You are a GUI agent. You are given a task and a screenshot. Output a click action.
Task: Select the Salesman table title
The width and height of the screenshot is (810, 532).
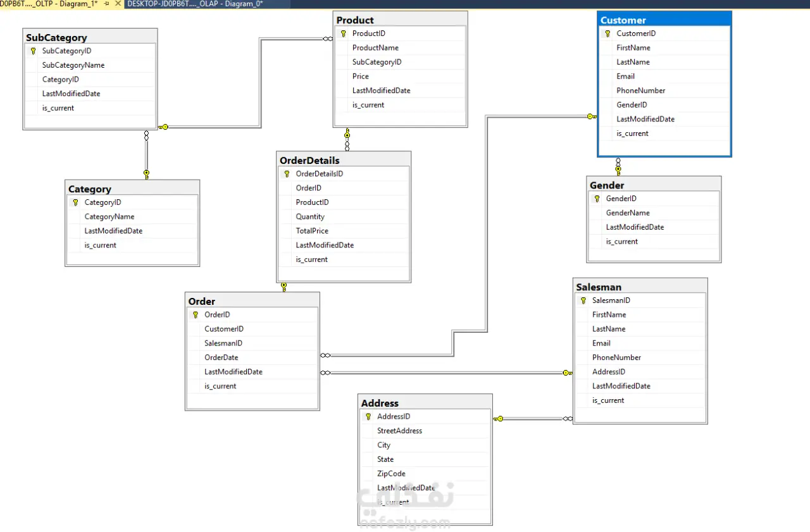(x=599, y=287)
